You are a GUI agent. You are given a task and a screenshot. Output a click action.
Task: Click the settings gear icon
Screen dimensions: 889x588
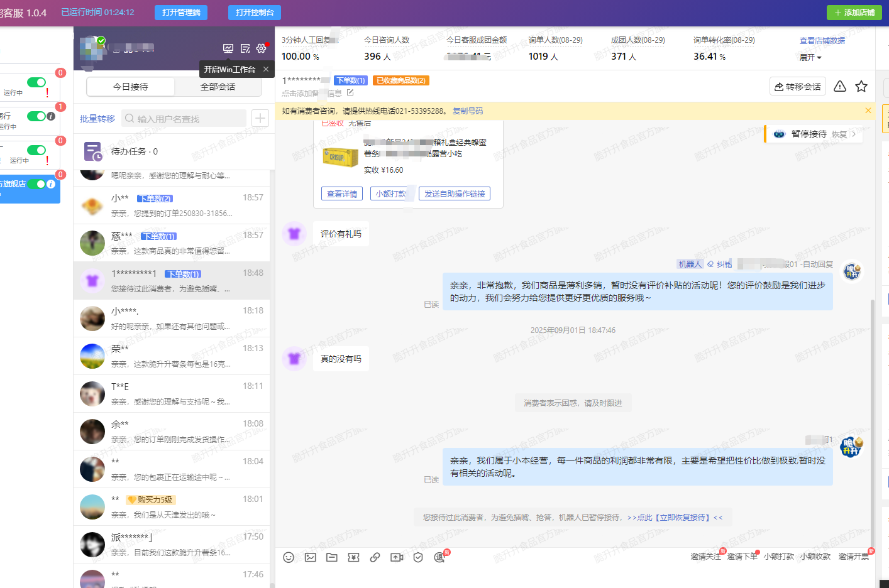click(261, 48)
